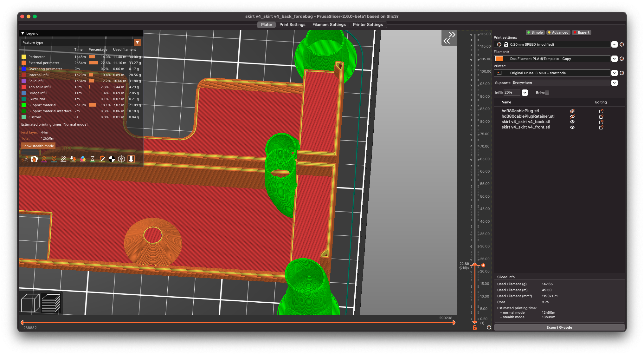Toggle travel moves visibility icon

[x=25, y=159]
